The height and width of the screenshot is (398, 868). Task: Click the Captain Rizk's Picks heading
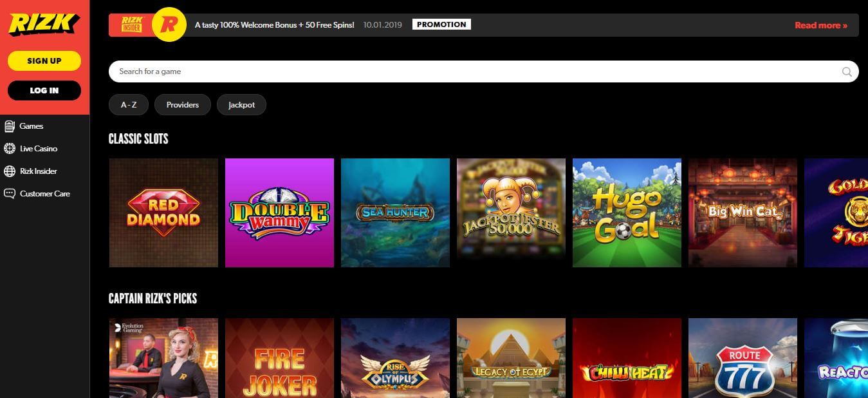[152, 298]
